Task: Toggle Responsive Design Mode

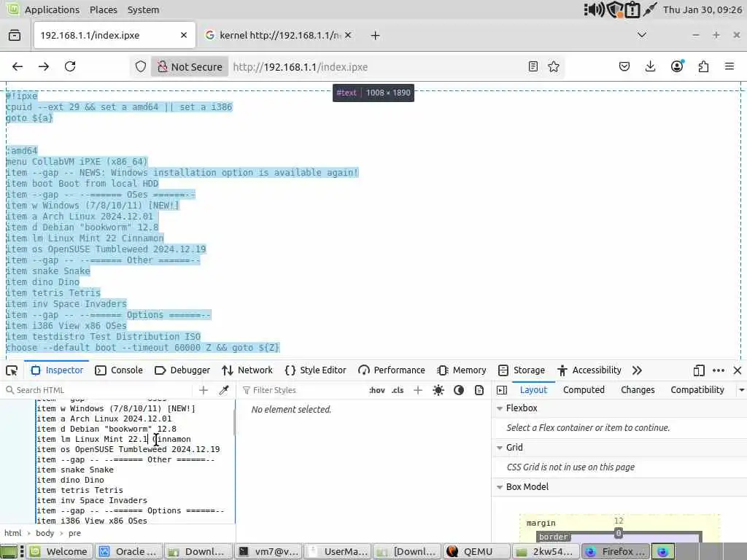Action: pos(699,370)
